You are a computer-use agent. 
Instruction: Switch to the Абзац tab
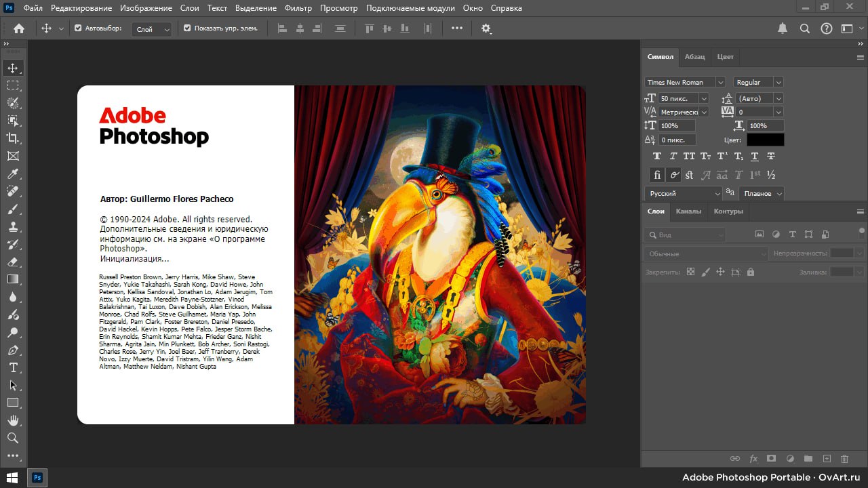pyautogui.click(x=694, y=57)
